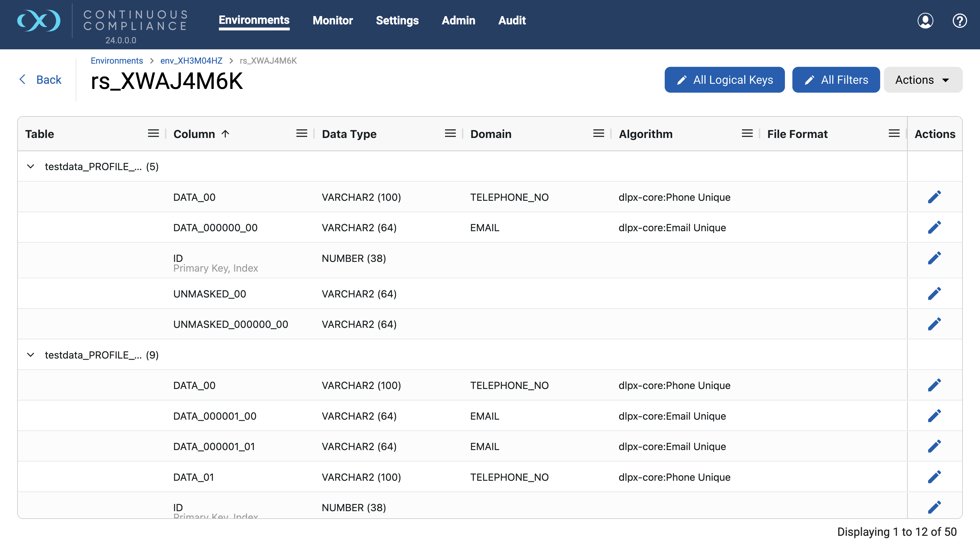Screen dimensions: 980x545
Task: Open the Audit tab
Action: 512,21
